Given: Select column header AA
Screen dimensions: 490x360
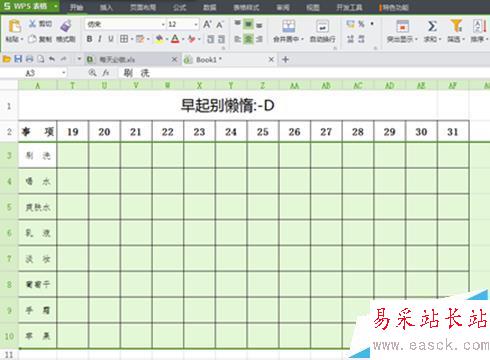Looking at the screenshot, I should pos(294,86).
